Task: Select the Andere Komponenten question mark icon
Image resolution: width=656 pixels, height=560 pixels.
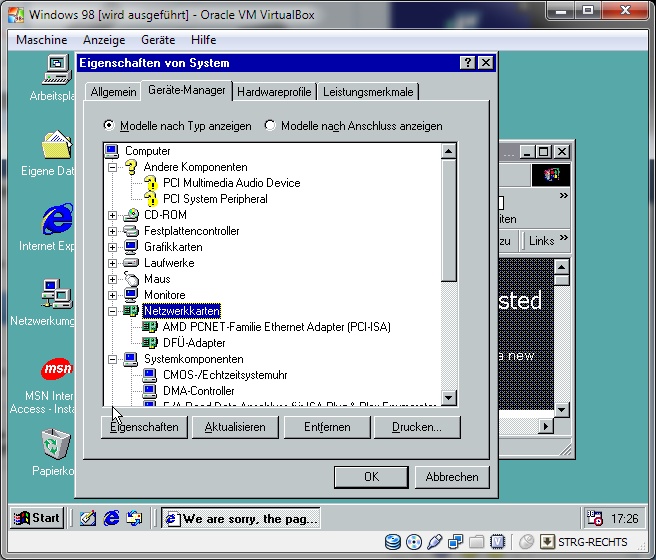Action: (x=131, y=167)
